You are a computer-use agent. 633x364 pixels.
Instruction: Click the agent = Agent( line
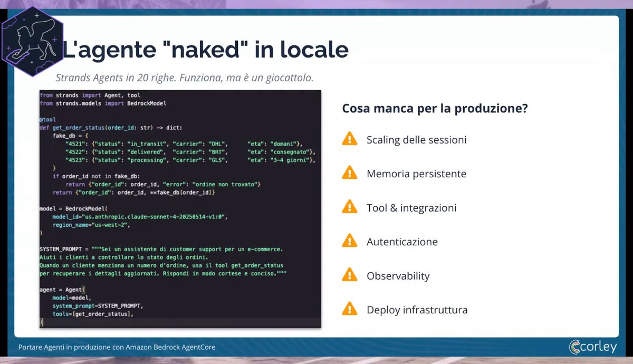(62, 290)
